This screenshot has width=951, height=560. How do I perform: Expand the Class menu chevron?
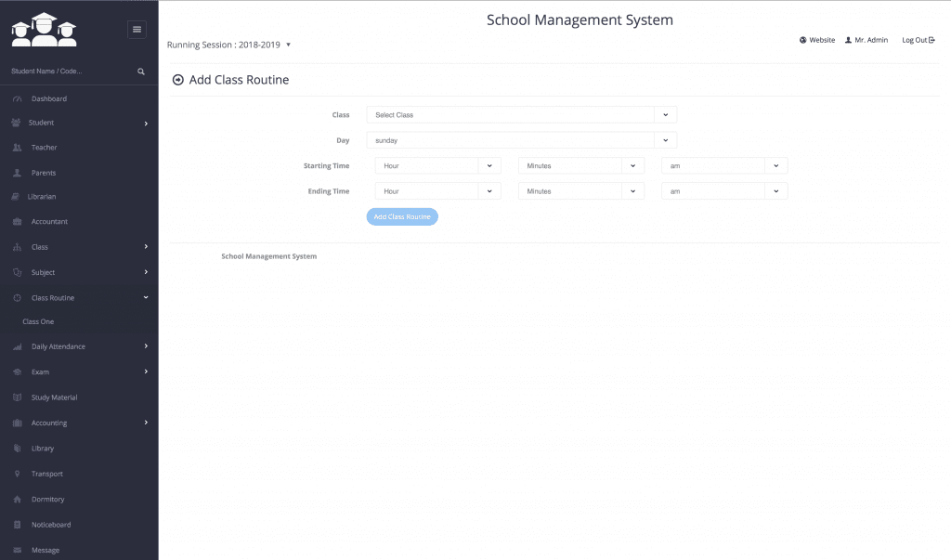146,246
